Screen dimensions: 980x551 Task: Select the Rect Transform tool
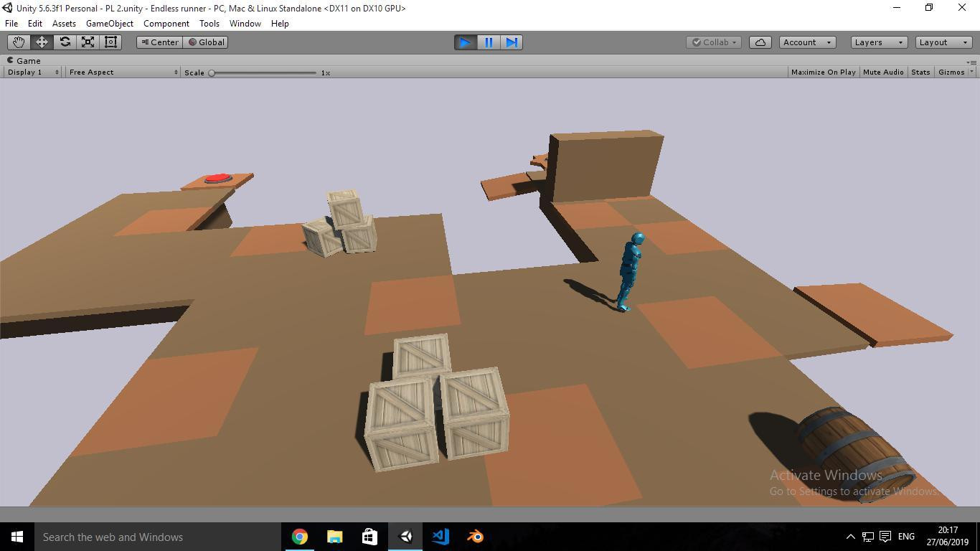pos(110,42)
